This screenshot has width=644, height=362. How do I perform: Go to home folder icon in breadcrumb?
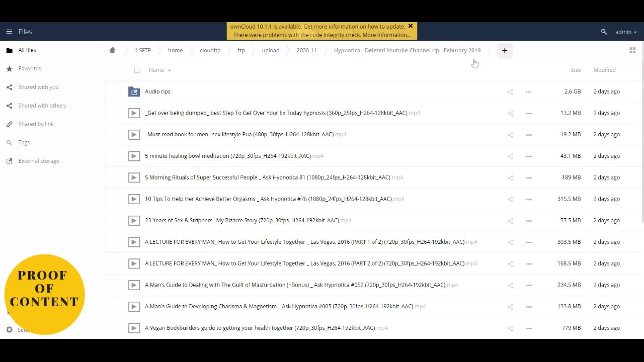[x=112, y=50]
